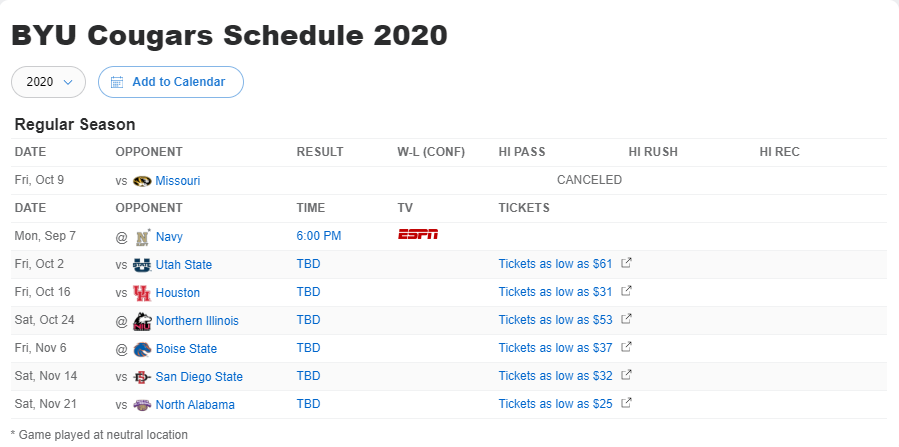Click the Navy team logo icon
This screenshot has height=447, width=899.
(x=142, y=237)
